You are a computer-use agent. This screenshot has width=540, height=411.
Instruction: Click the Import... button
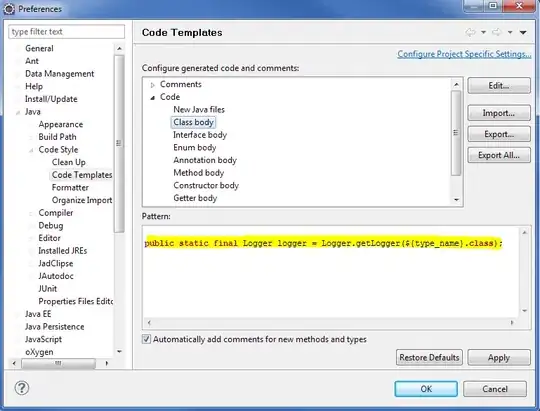click(499, 113)
